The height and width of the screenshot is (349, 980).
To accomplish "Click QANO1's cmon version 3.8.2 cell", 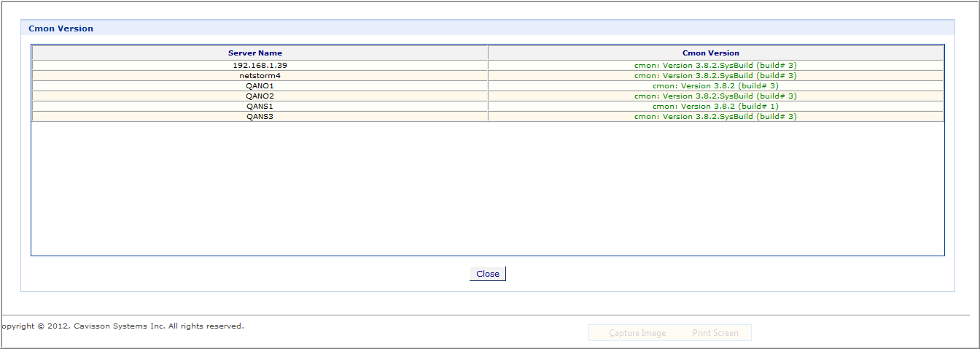I will point(715,85).
